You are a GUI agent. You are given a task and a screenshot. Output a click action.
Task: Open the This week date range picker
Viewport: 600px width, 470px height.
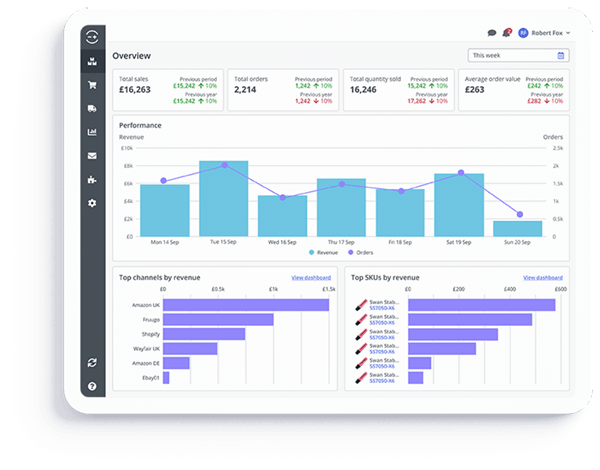(518, 55)
